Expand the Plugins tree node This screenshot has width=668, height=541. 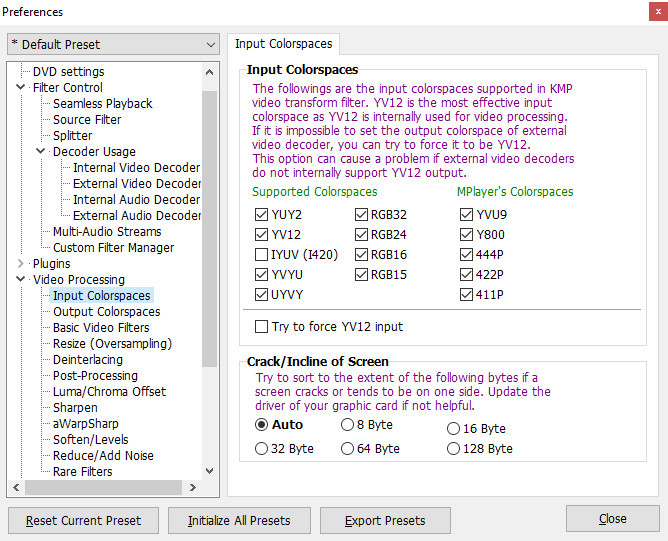22,264
